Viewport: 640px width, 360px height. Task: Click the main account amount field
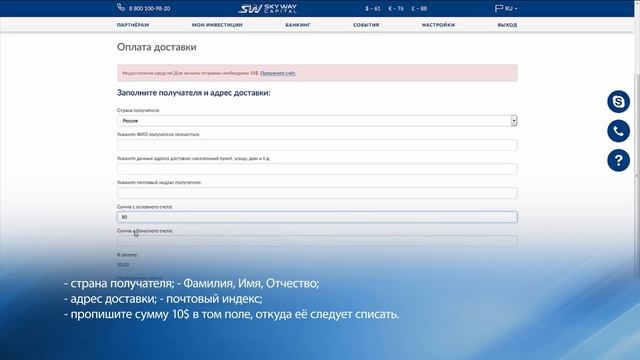click(317, 217)
